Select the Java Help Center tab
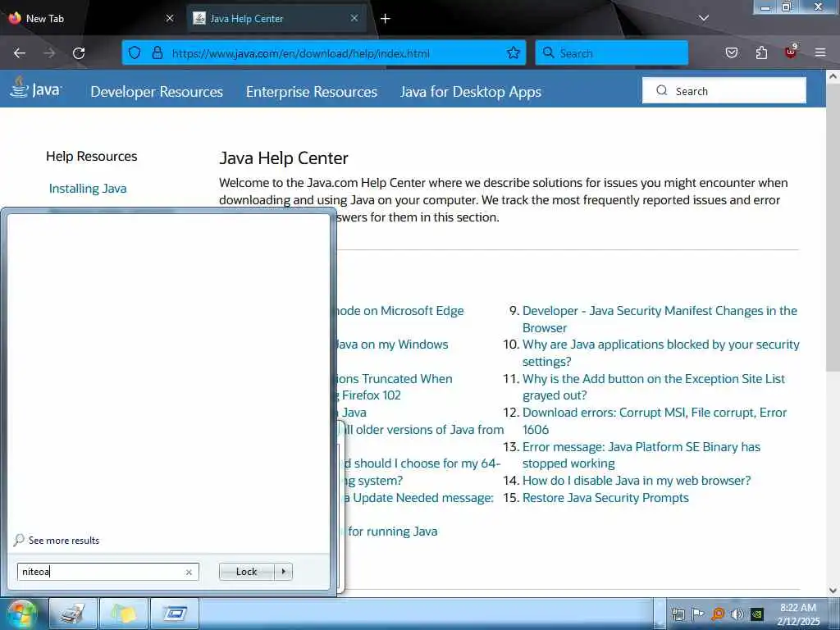This screenshot has width=840, height=630. pos(276,19)
